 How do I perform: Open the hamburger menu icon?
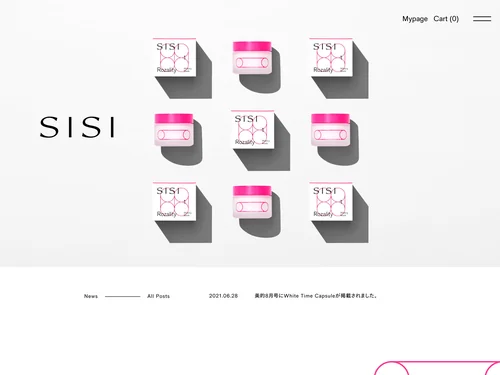point(482,19)
